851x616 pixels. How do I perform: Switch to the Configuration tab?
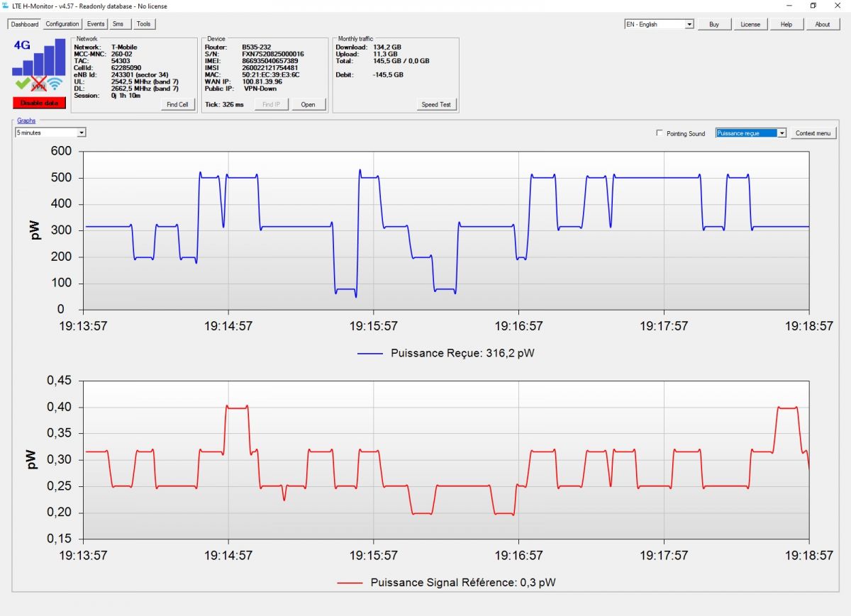coord(62,24)
